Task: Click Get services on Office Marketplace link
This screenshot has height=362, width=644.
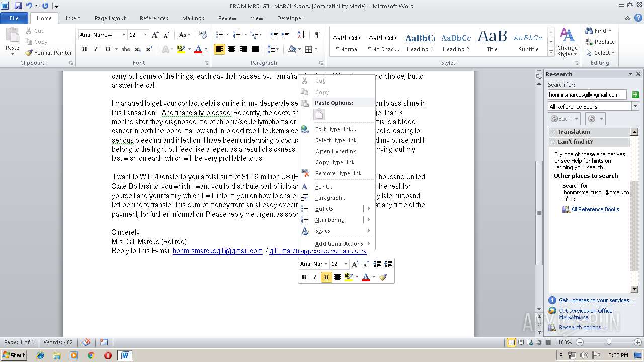Action: point(586,314)
